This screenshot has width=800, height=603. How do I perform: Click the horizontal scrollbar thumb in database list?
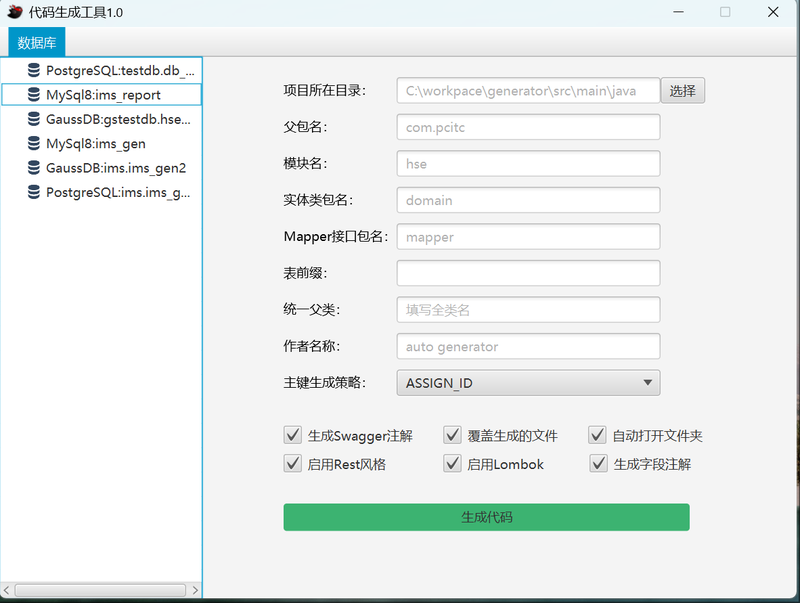point(100,590)
